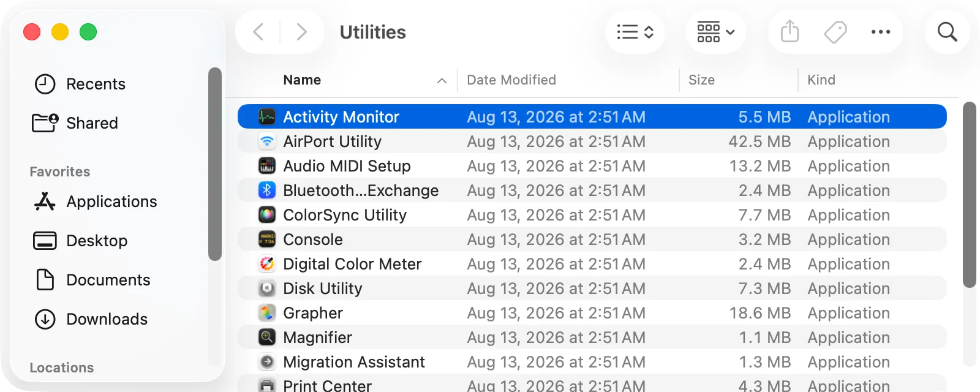The width and height of the screenshot is (980, 392).
Task: Select the Print Center name text
Action: click(327, 385)
